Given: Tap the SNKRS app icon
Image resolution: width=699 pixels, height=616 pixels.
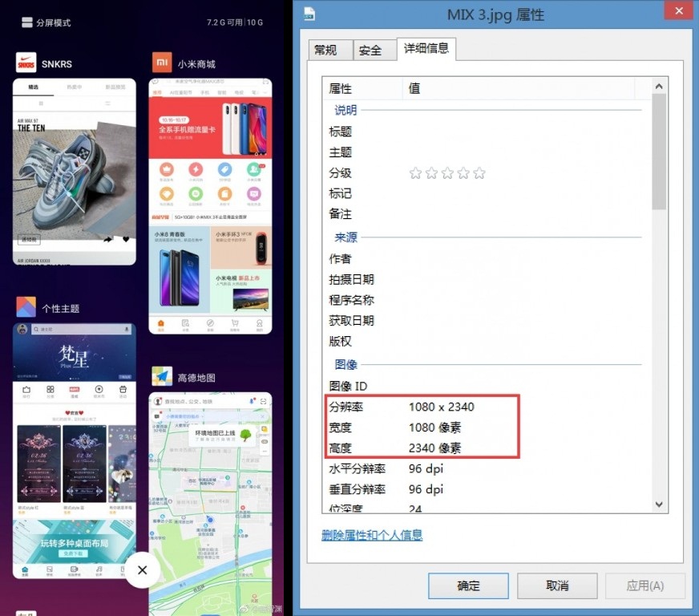Looking at the screenshot, I should 26,63.
